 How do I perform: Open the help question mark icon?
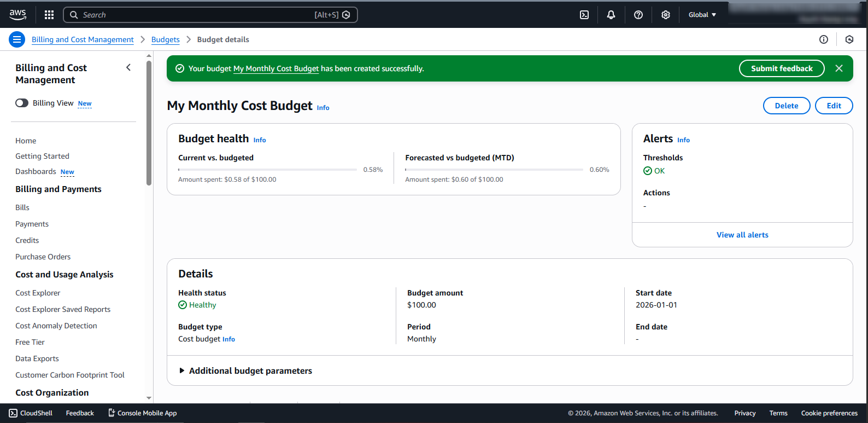[x=638, y=15]
